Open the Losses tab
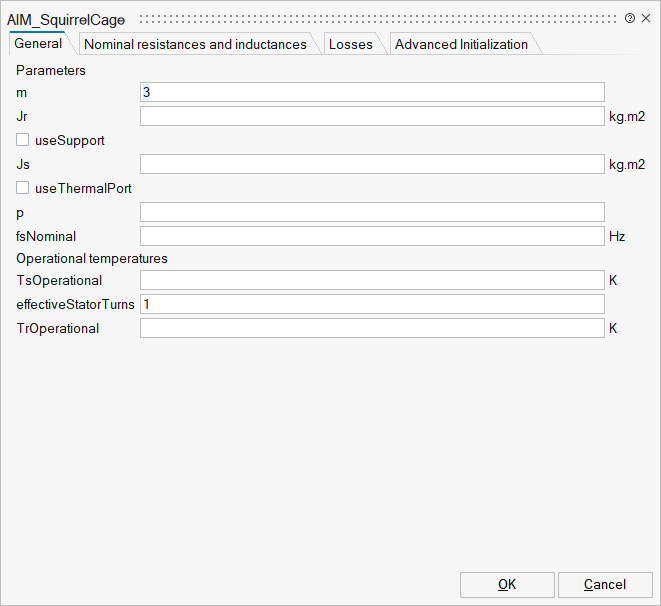Screen dimensions: 661x606 (x=350, y=44)
